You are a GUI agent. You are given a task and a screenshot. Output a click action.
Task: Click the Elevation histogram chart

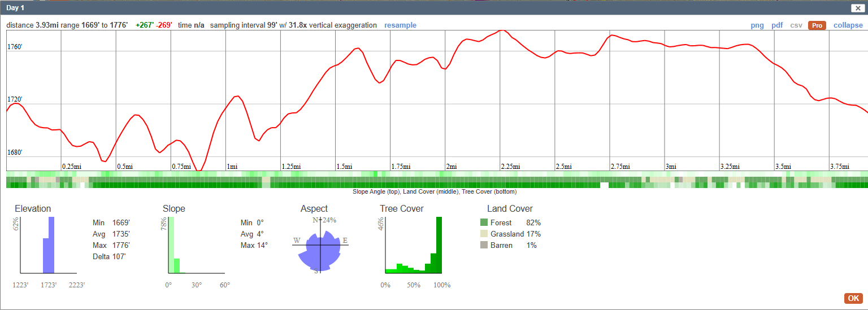(49, 245)
